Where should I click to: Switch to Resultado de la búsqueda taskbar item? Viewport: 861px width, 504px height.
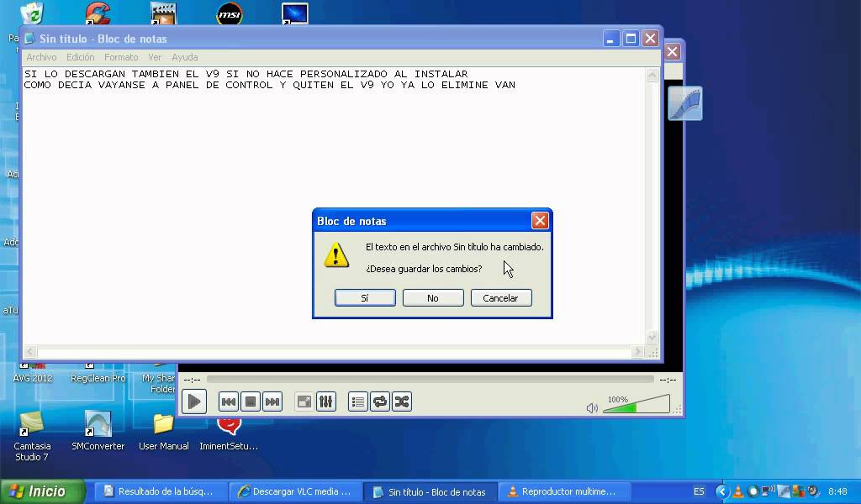click(159, 491)
